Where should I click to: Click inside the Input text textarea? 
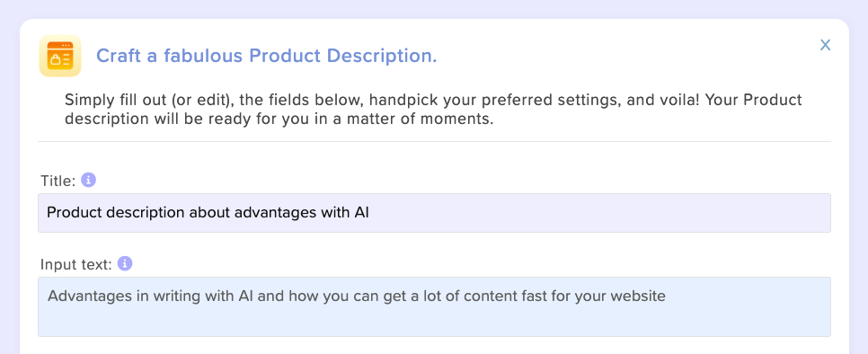click(434, 306)
